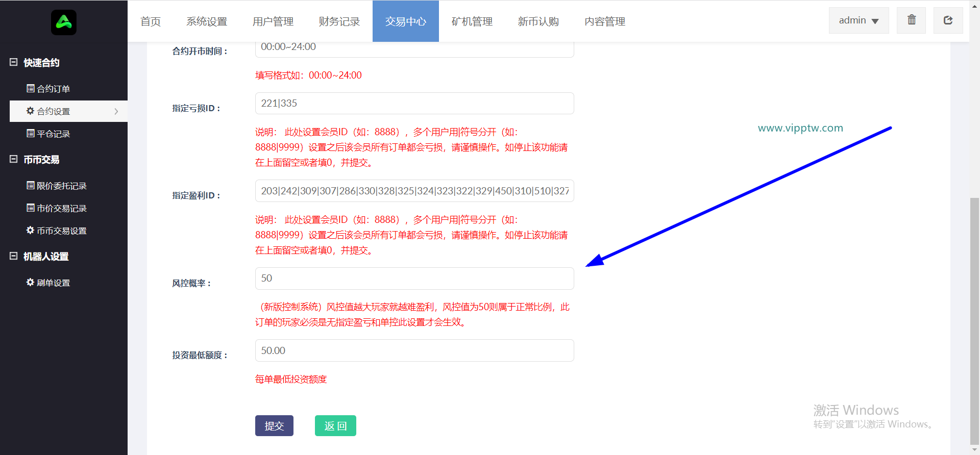Collapse the 快速合约 section
Viewport: 980px width, 455px height.
click(x=14, y=62)
